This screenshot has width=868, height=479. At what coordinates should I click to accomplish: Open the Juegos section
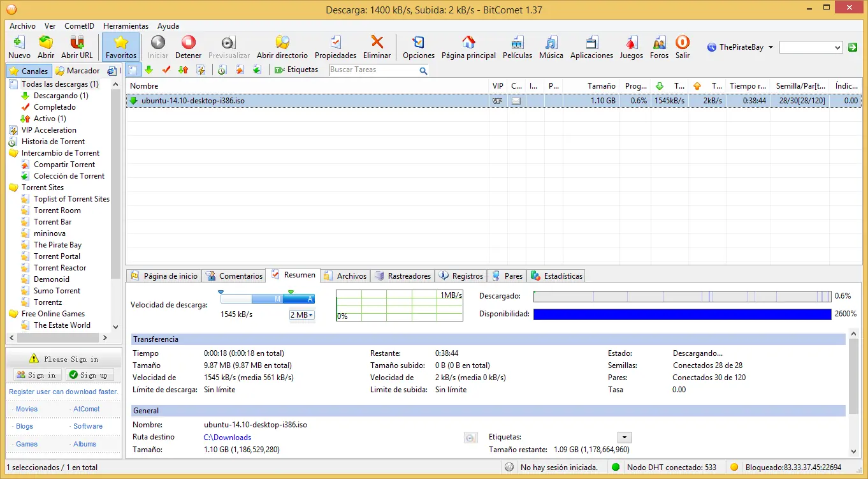632,47
